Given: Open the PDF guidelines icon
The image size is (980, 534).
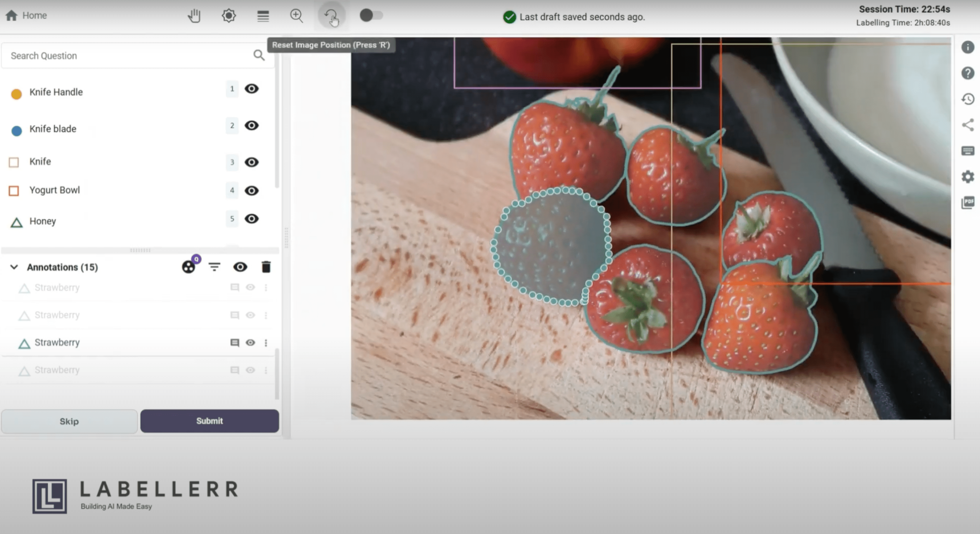Looking at the screenshot, I should tap(968, 202).
